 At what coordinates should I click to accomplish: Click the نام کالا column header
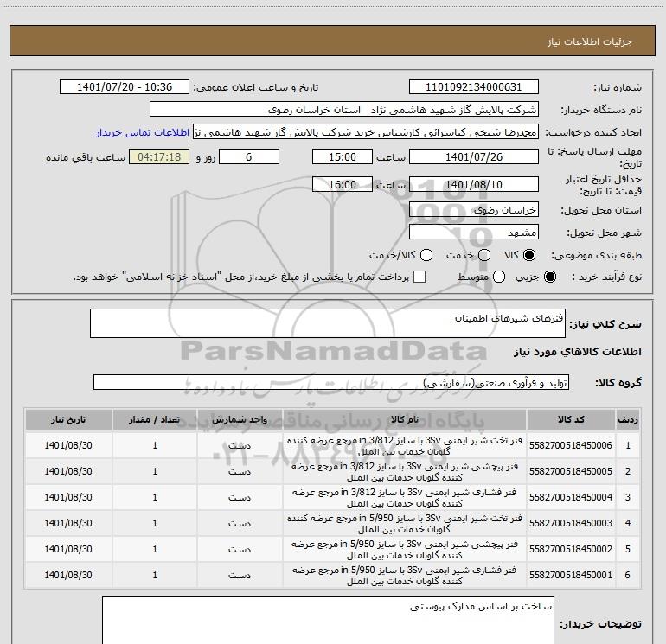coord(405,420)
